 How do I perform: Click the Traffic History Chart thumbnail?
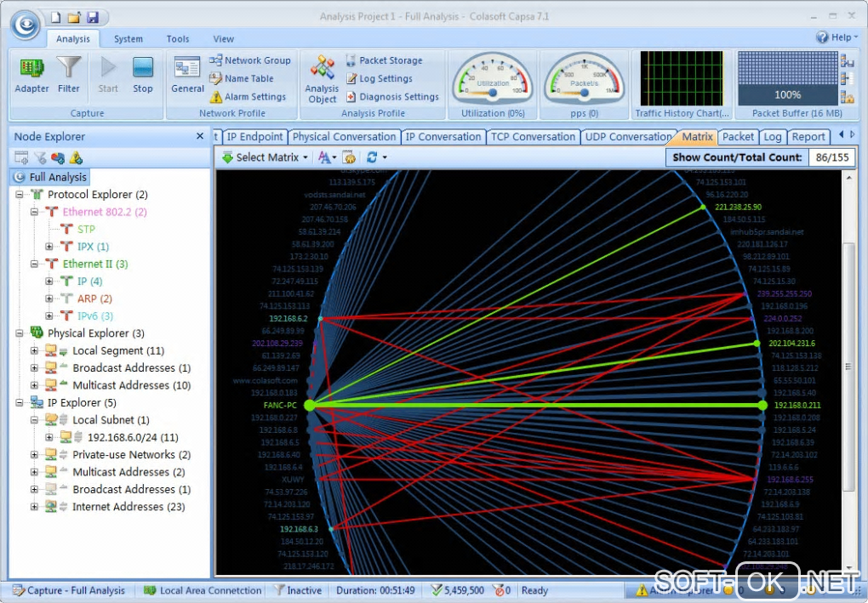[x=682, y=78]
